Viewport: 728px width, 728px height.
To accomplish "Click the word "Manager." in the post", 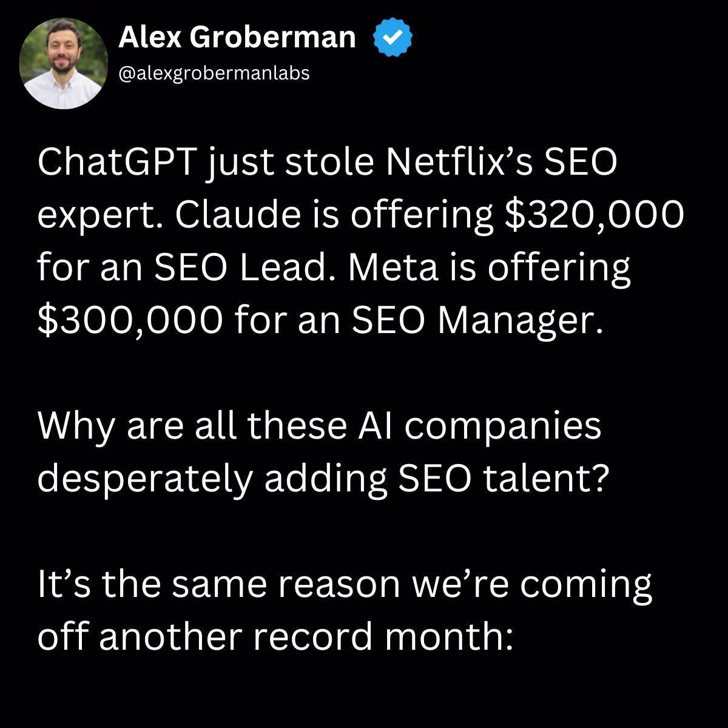I will (x=521, y=320).
